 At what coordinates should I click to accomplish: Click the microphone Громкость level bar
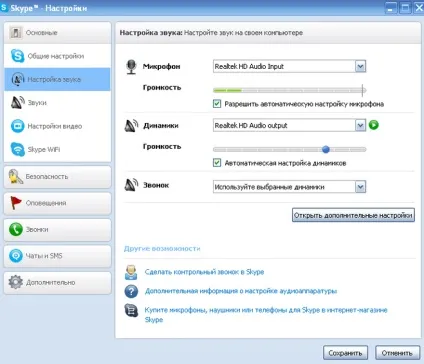[x=289, y=90]
